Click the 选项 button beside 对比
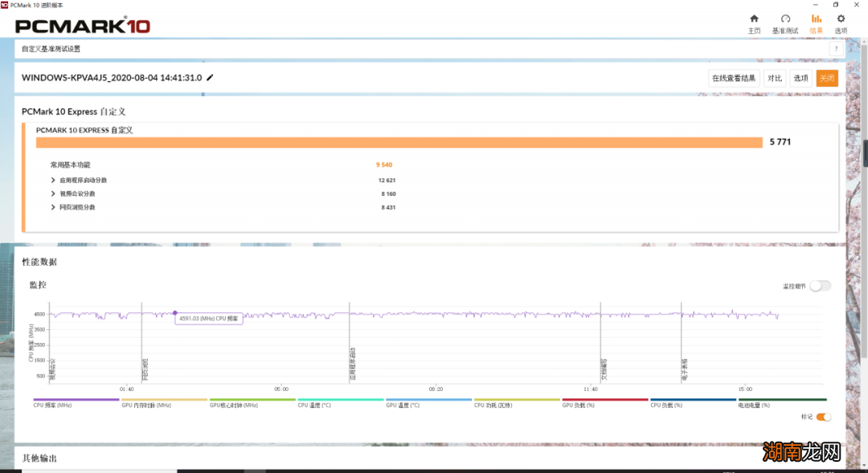The width and height of the screenshot is (868, 473). click(800, 78)
